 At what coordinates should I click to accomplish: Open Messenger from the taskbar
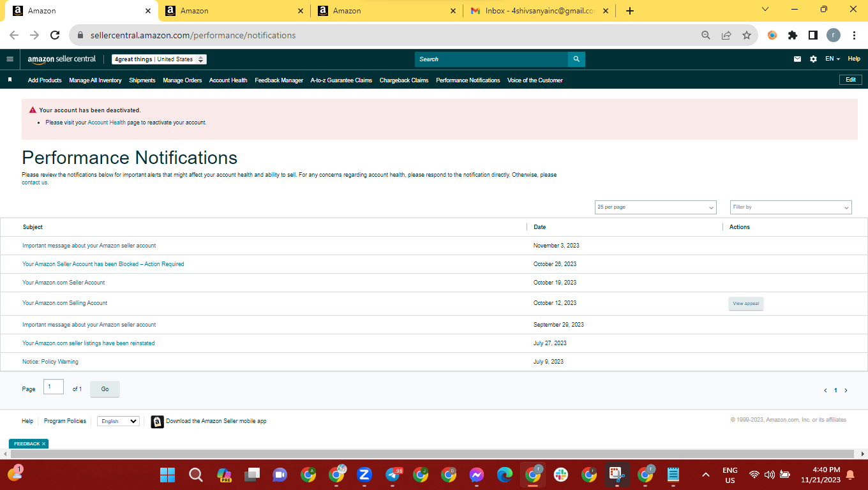pos(477,475)
